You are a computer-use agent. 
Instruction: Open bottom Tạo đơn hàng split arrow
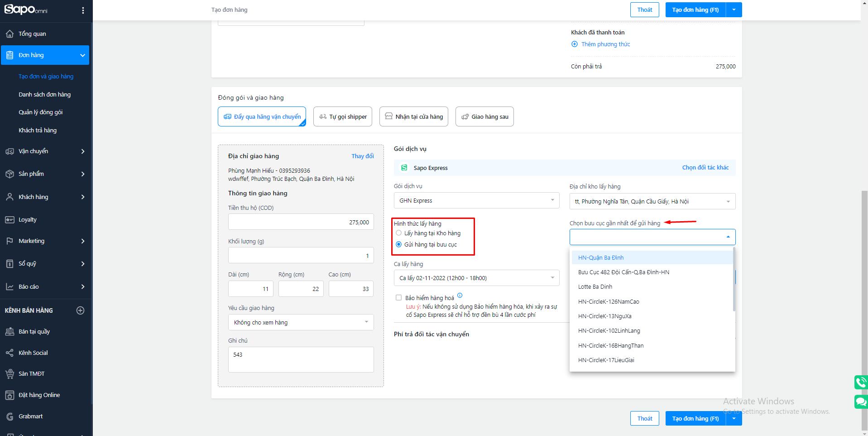click(x=734, y=418)
